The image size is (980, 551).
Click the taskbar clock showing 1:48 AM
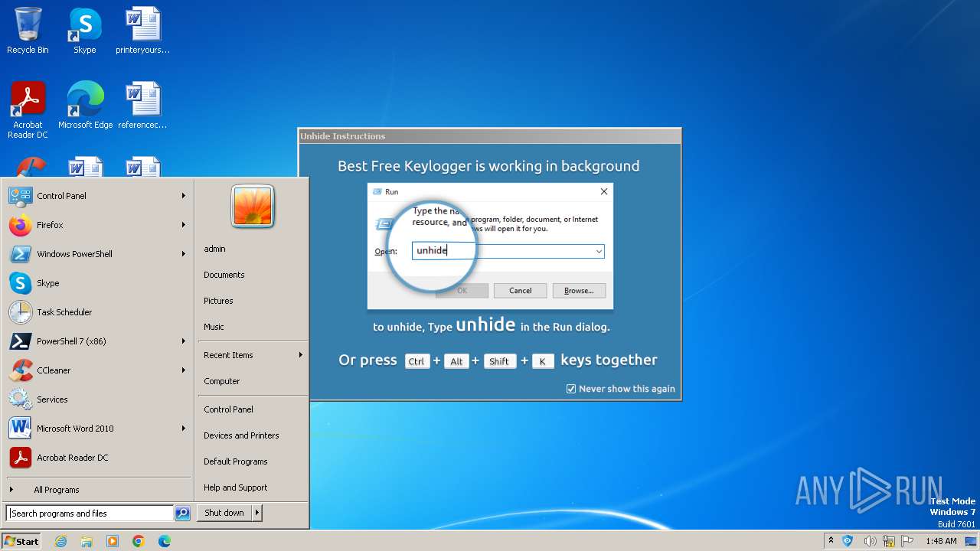pos(941,541)
